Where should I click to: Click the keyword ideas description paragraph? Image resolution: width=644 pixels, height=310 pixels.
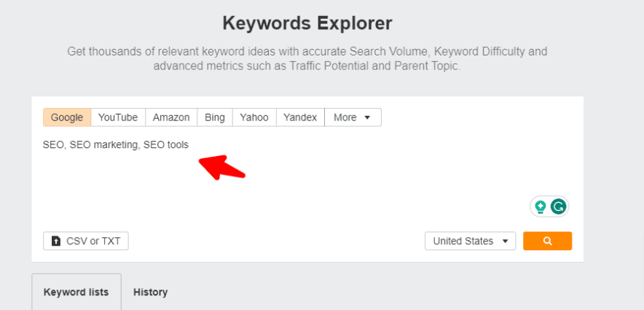click(307, 58)
